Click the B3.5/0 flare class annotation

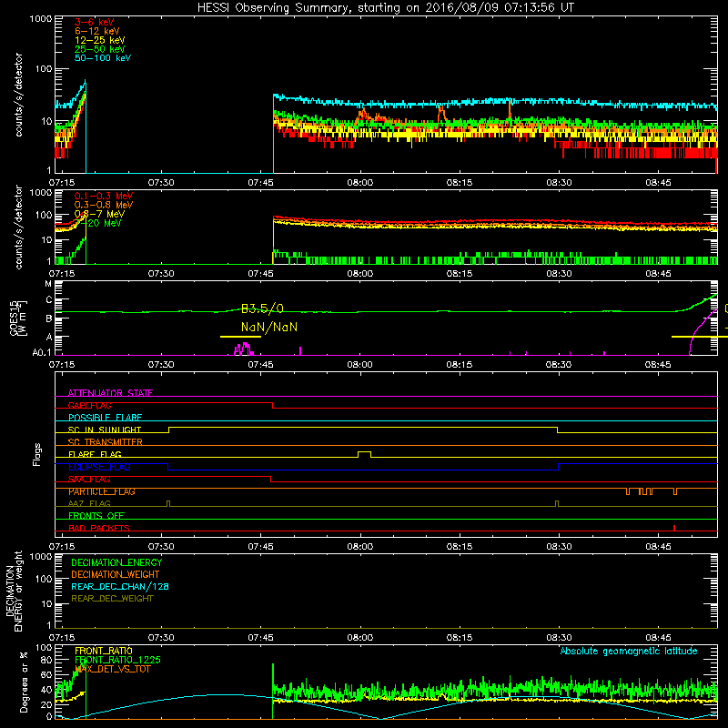pos(262,308)
